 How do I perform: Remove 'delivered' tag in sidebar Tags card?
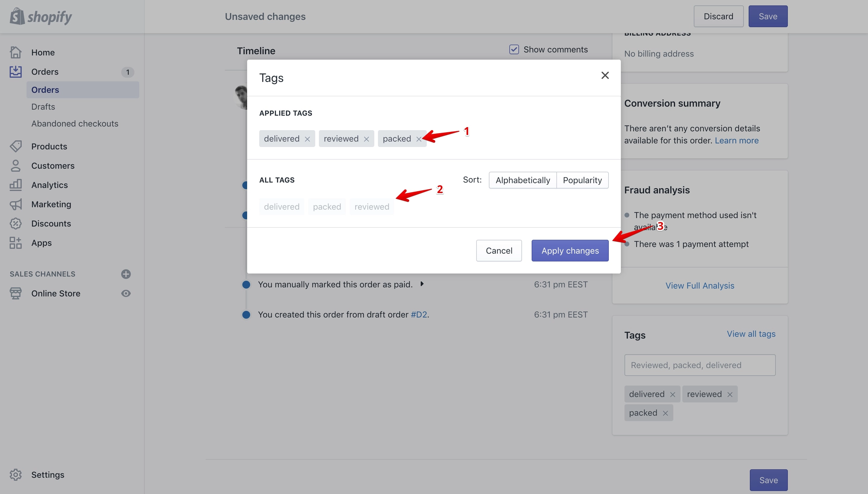pos(672,395)
